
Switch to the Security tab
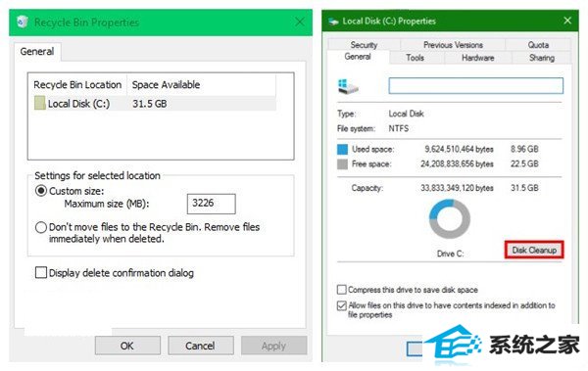(364, 45)
